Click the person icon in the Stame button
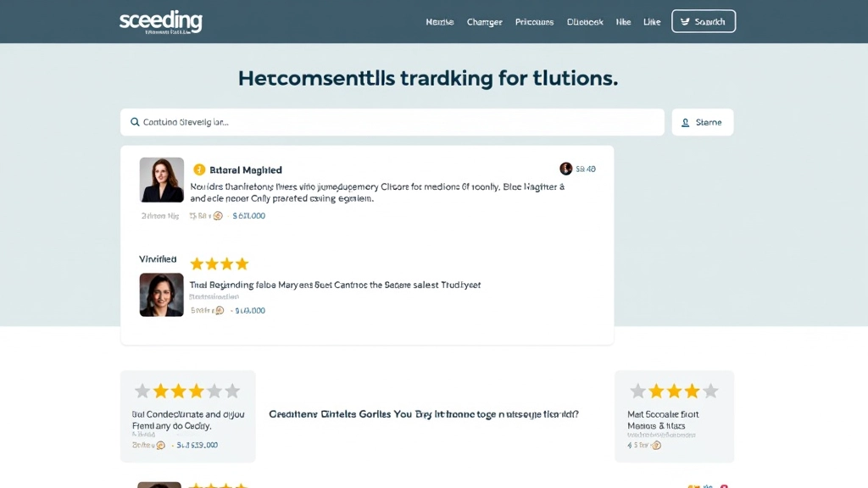This screenshot has width=868, height=488. pyautogui.click(x=686, y=122)
